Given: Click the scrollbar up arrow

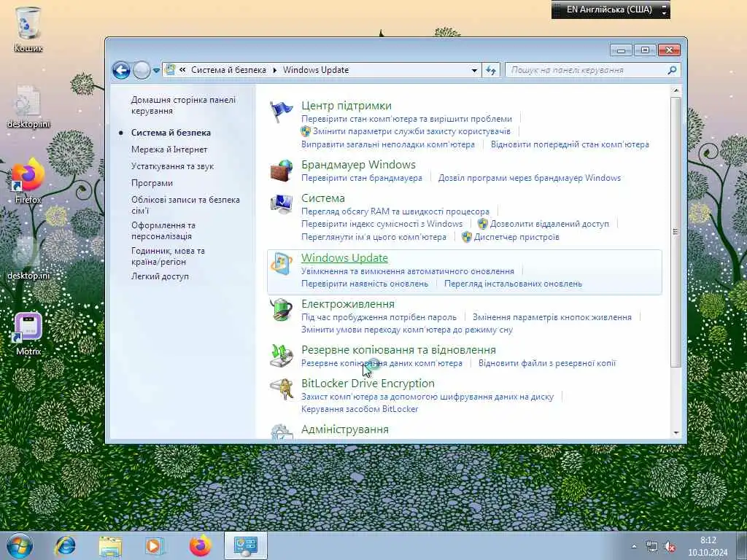Looking at the screenshot, I should [x=676, y=90].
